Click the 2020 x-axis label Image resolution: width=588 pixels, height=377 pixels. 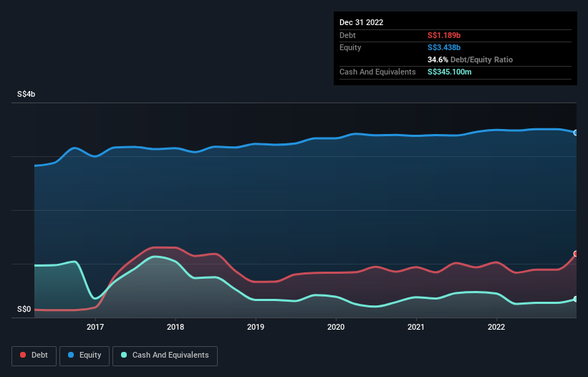click(x=336, y=327)
